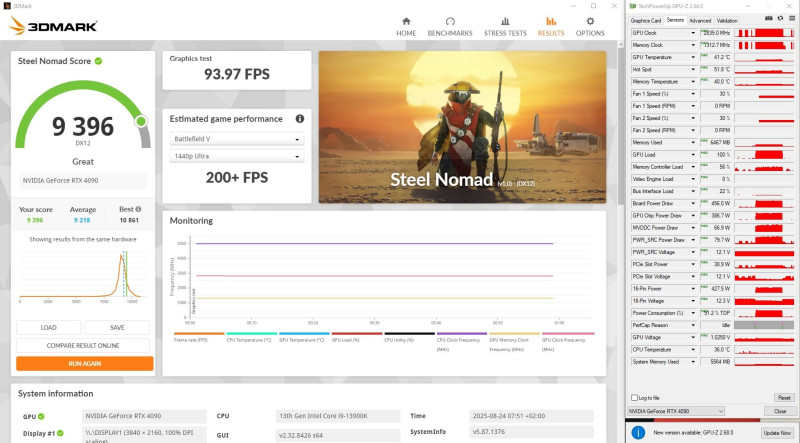Open the GPU Temperature sensor dropdown arrow
This screenshot has width=800, height=443.
[x=693, y=57]
